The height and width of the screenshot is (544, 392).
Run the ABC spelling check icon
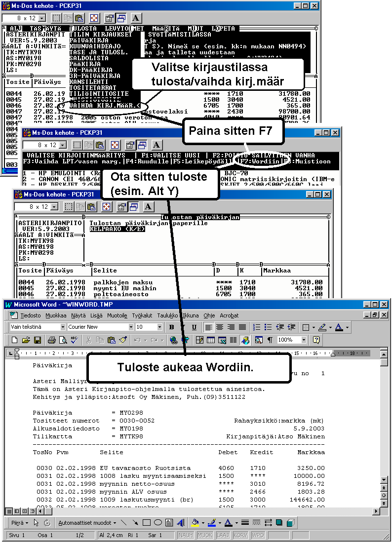pyautogui.click(x=74, y=340)
